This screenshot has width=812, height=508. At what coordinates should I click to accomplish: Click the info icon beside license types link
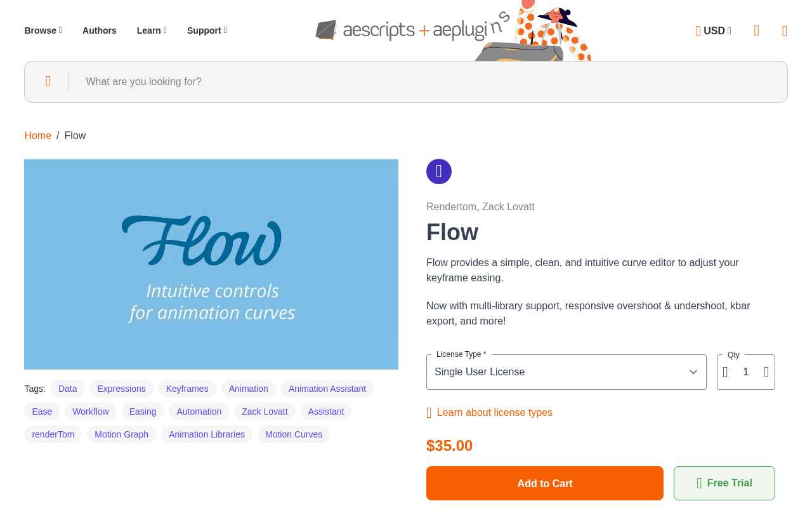tap(430, 412)
